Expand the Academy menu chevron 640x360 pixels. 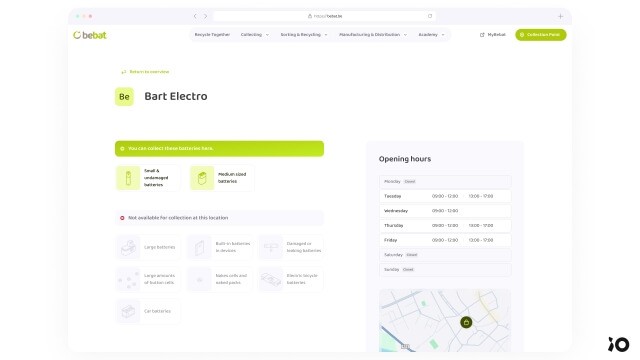point(443,35)
